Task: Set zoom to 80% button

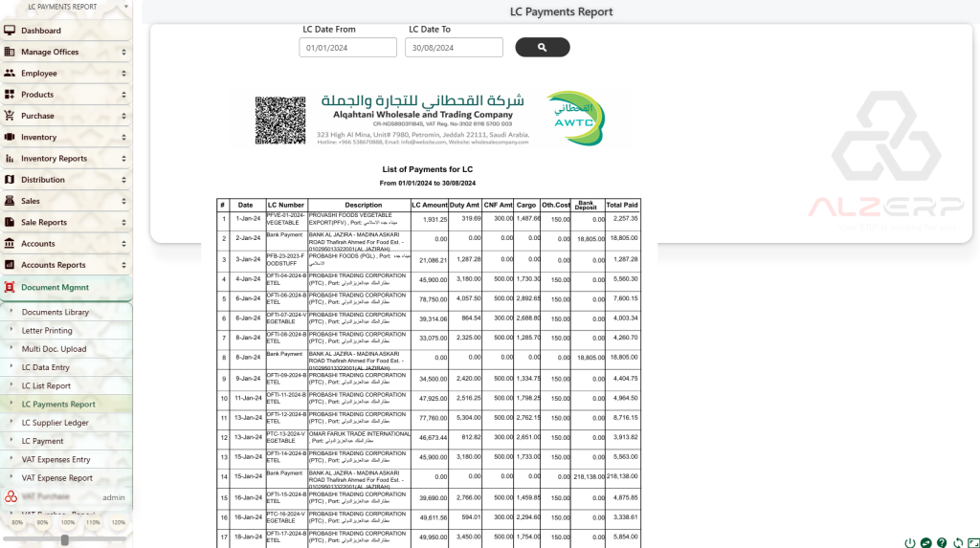Action: [x=17, y=522]
